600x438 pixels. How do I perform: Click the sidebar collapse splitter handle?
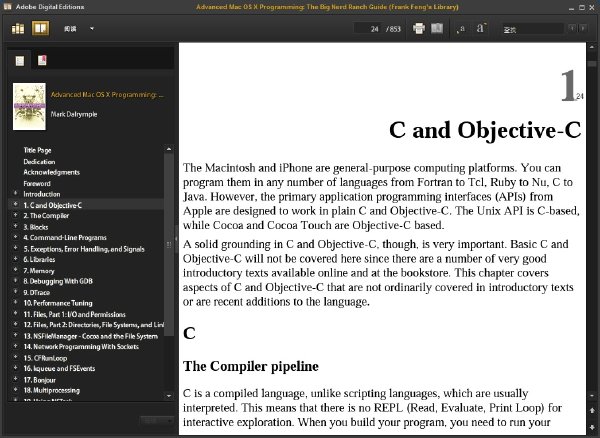[176, 239]
